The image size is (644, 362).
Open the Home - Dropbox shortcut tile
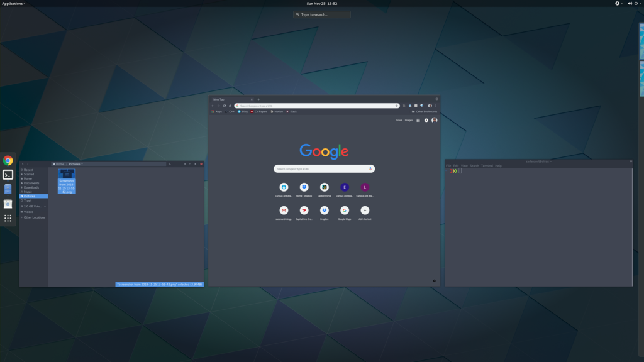coord(304,189)
